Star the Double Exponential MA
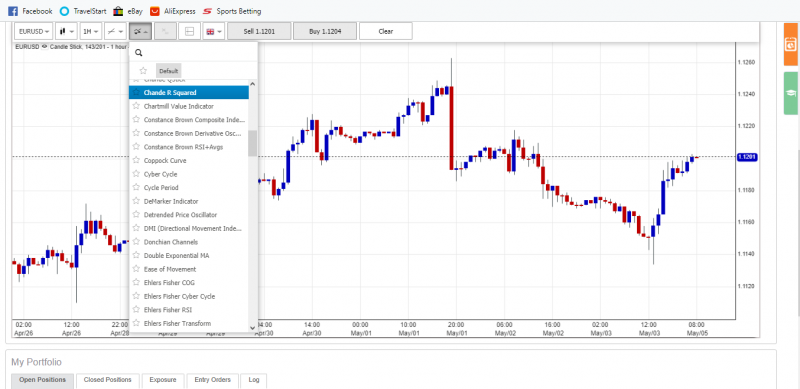This screenshot has height=389, width=800. 136,255
